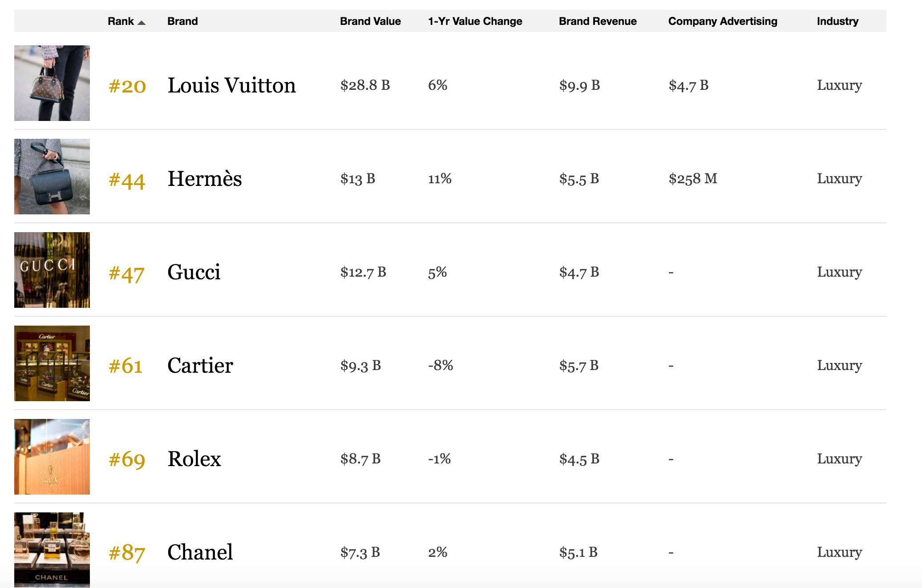The image size is (922, 588).
Task: Sort by 1-Yr Value Change header
Action: point(475,21)
